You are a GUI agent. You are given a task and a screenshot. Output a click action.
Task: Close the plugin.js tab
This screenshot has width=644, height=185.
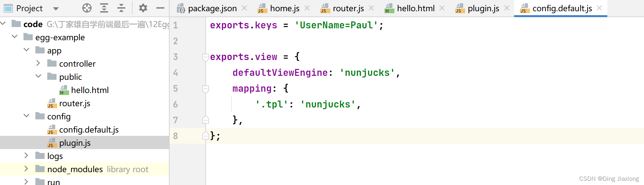coord(507,8)
